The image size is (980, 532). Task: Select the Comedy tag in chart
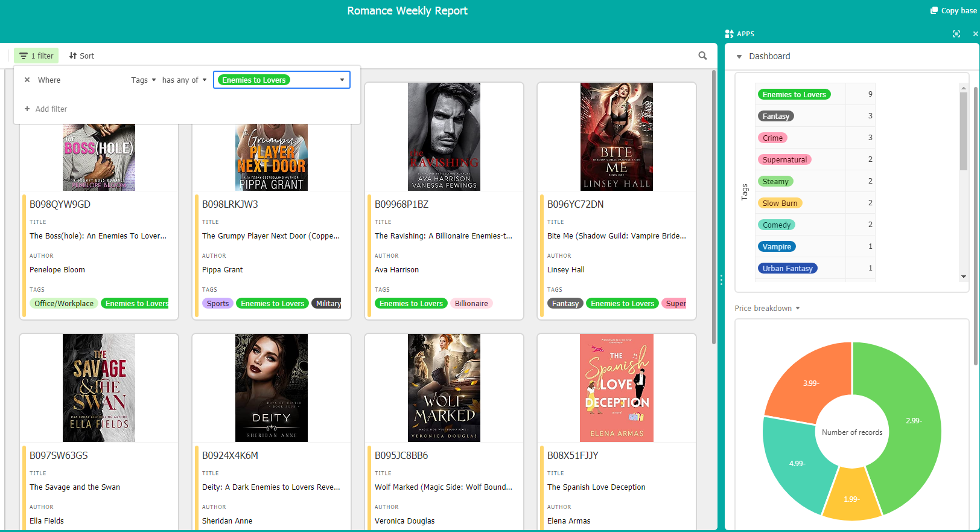tap(776, 225)
